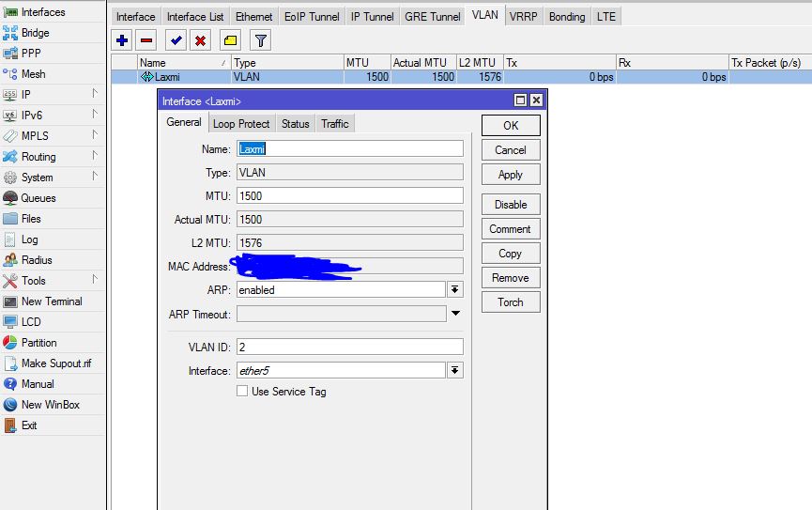The width and height of the screenshot is (812, 510).
Task: Click the MTU input field in dialog
Action: tap(350, 196)
